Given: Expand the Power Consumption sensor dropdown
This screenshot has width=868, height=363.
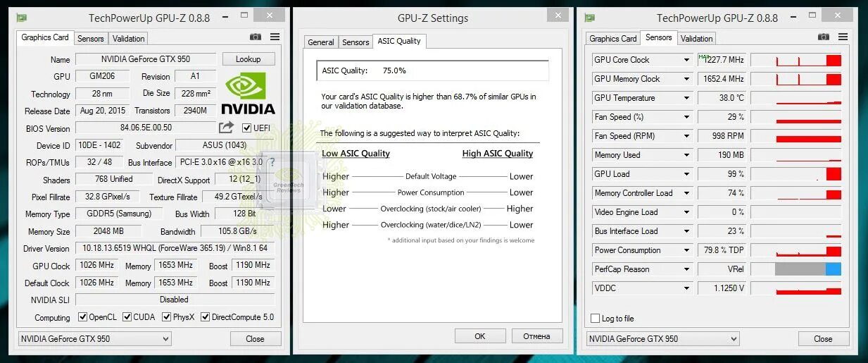Looking at the screenshot, I should [686, 250].
